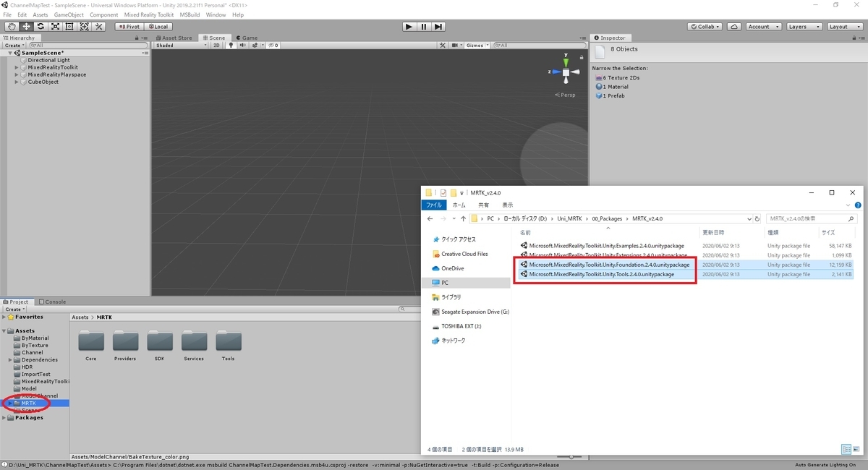Filter selection by 1 Material
Viewport: 868px width, 470px height.
point(612,87)
